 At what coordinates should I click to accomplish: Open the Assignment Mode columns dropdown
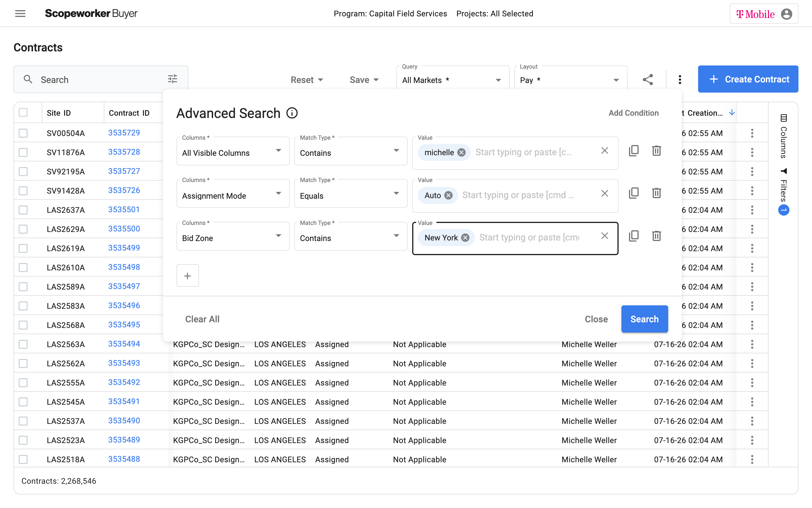233,194
